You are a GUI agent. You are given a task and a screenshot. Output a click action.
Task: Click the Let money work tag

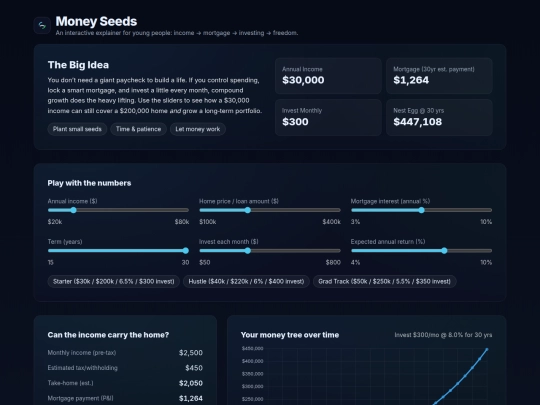tap(198, 129)
